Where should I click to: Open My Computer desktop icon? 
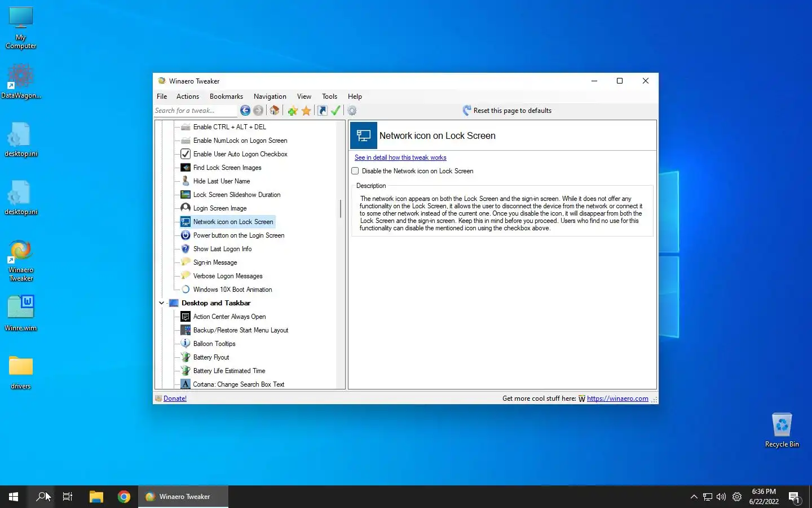click(21, 28)
